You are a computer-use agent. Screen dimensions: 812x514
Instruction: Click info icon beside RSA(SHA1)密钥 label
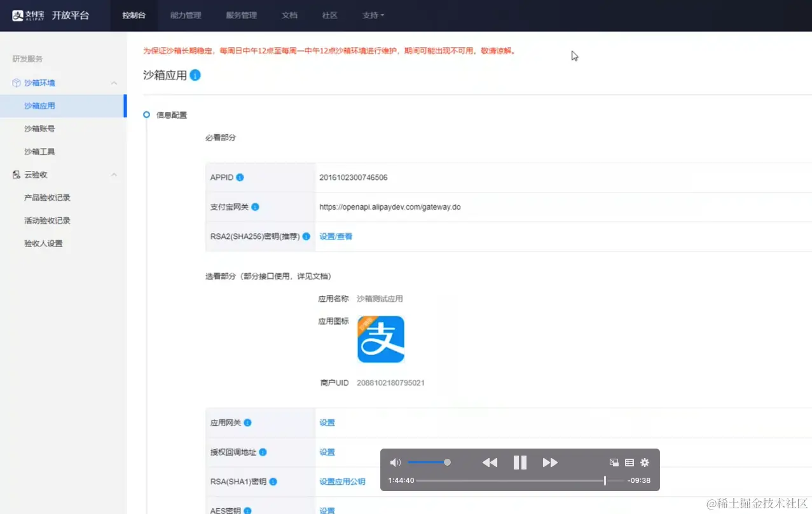[273, 482]
